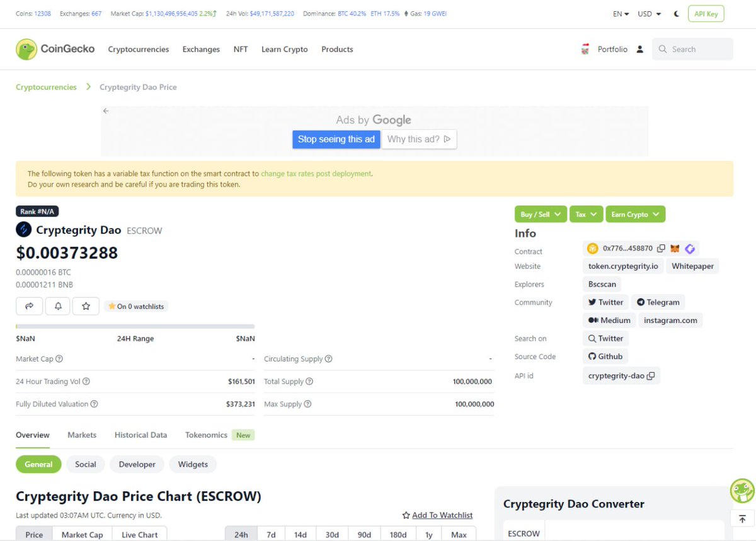This screenshot has width=756, height=541.
Task: Click Why this ad? button
Action: pyautogui.click(x=419, y=139)
